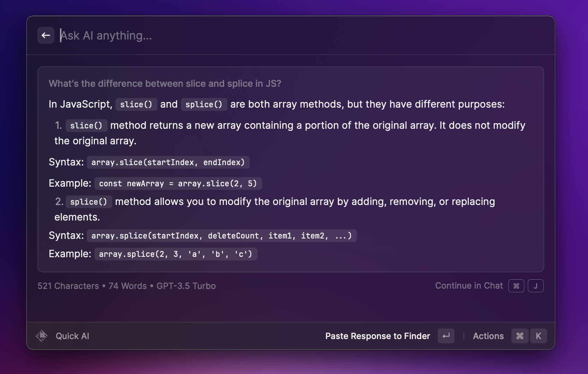Click the question about slice and splice
Screen dimensions: 588x374
[165, 84]
